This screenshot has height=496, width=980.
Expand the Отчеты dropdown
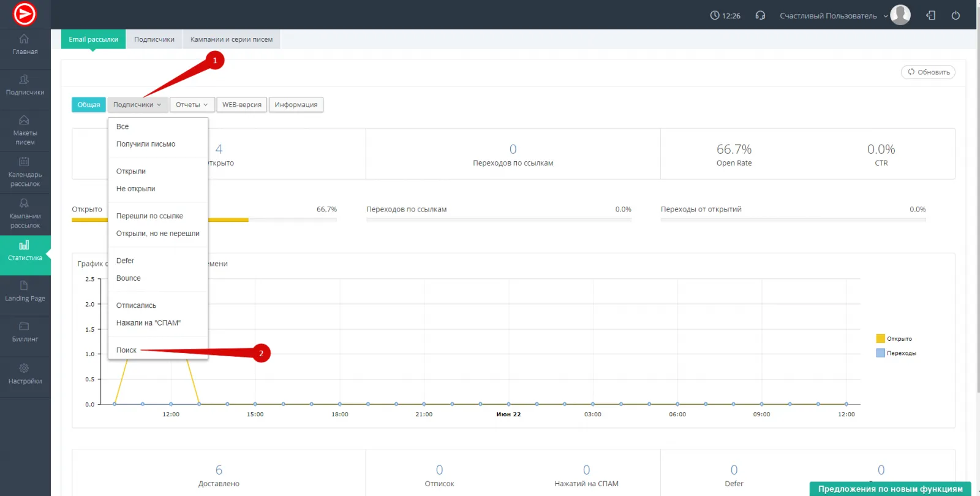192,105
